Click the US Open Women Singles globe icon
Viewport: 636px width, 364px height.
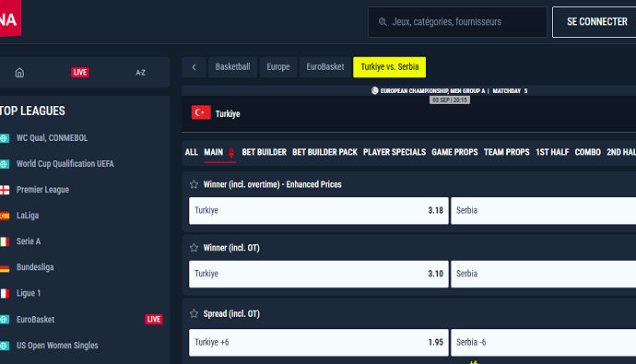4,346
